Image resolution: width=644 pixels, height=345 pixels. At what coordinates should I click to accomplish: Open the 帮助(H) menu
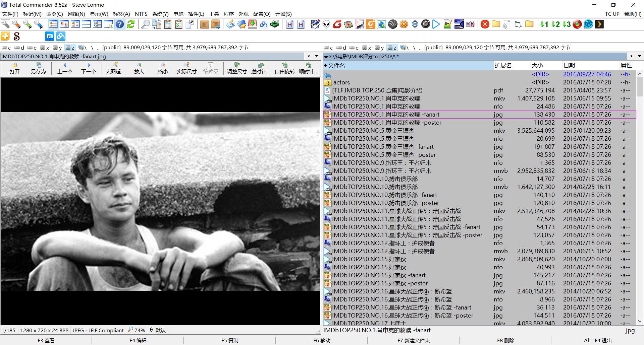[x=633, y=14]
